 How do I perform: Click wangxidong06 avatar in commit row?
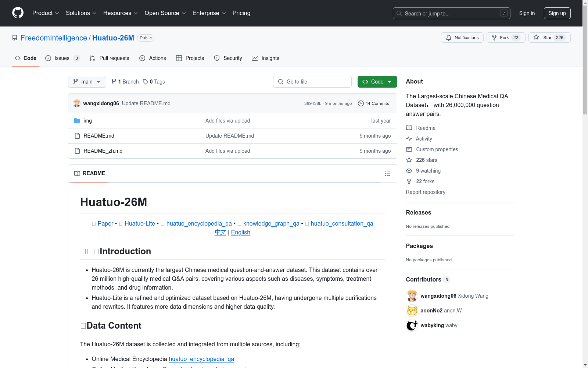click(77, 103)
